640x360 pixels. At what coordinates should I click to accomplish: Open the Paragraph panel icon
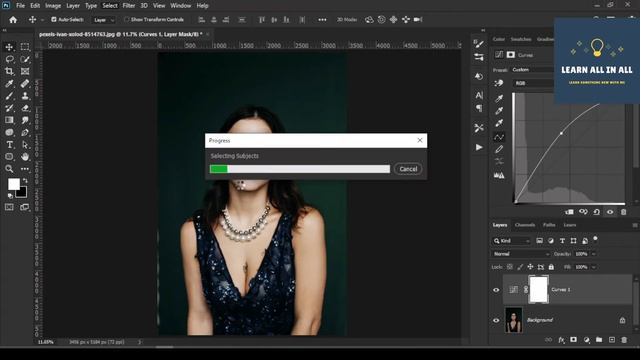point(479,108)
